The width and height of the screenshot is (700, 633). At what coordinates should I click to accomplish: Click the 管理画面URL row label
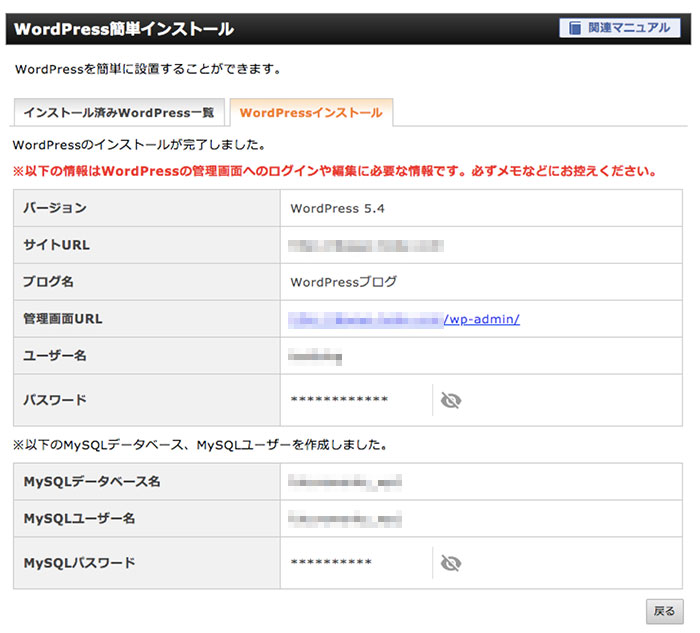point(63,319)
